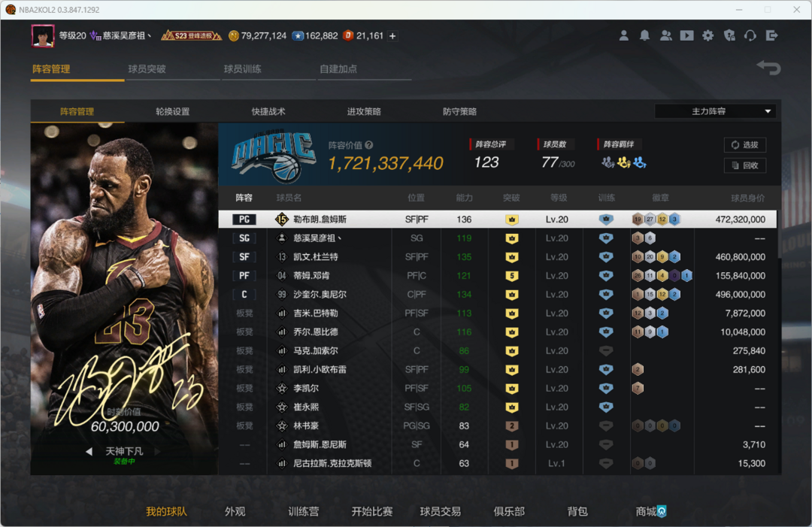The width and height of the screenshot is (812, 527).
Task: Open the settings gear icon
Action: click(x=708, y=36)
